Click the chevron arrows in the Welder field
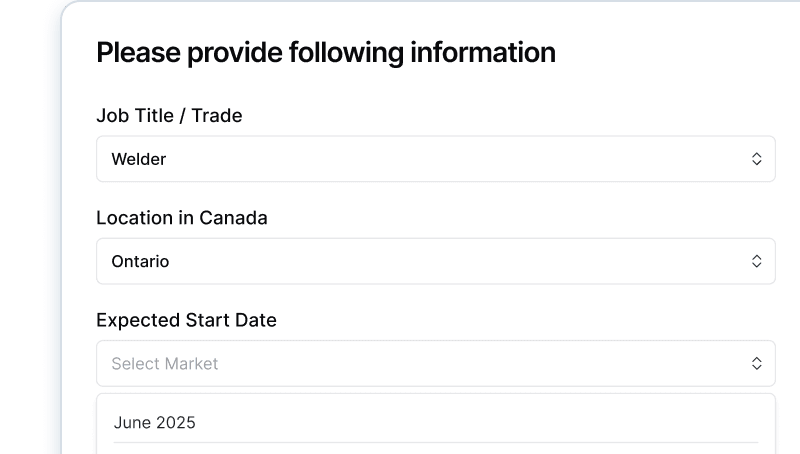Screen dimensions: 800x454 (x=757, y=159)
